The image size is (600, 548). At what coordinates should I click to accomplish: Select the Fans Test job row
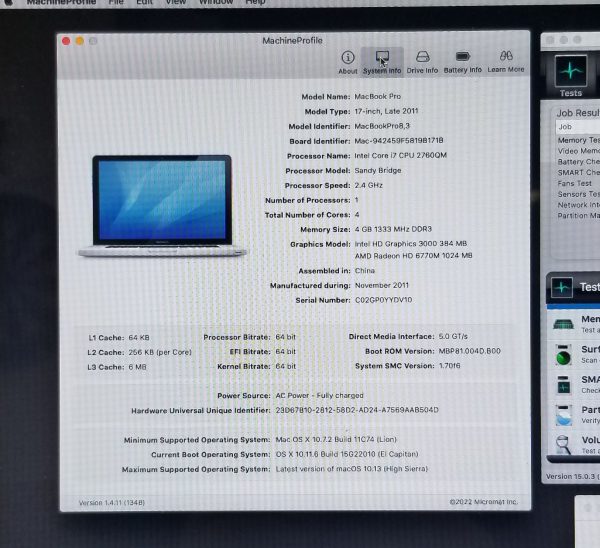[x=576, y=183]
